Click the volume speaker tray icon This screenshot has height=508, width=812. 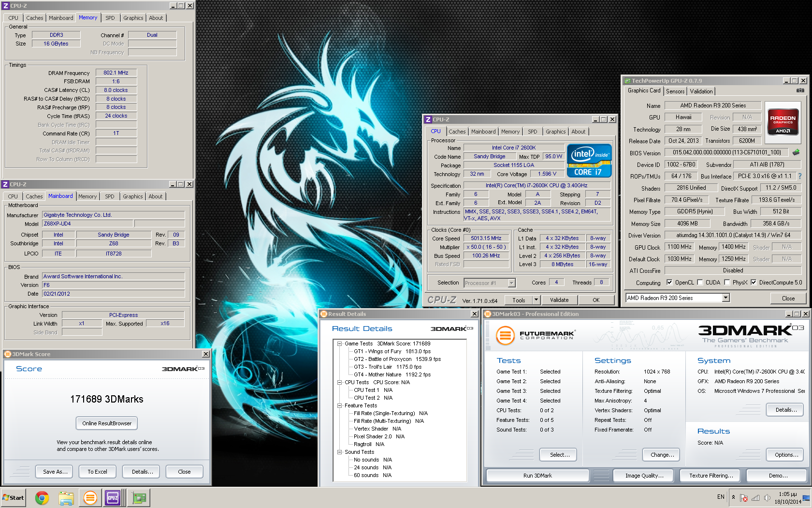point(767,498)
